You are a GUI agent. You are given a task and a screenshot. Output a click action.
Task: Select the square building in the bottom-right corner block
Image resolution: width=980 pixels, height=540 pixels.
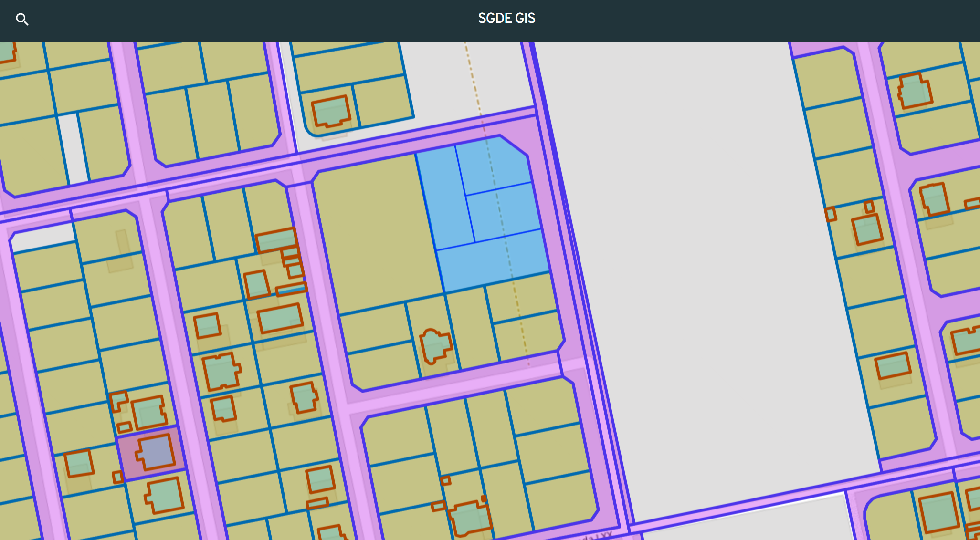[939, 513]
